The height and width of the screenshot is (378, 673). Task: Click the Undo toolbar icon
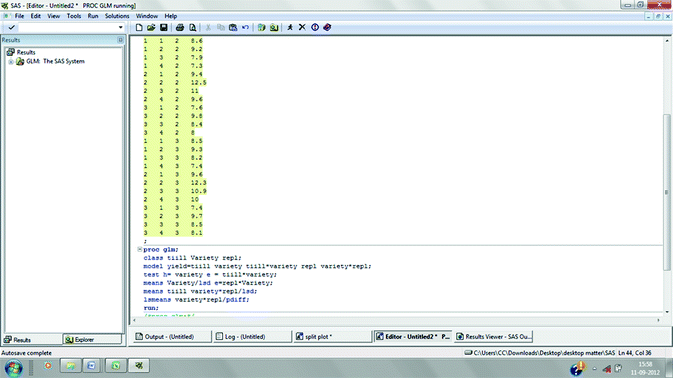point(245,27)
